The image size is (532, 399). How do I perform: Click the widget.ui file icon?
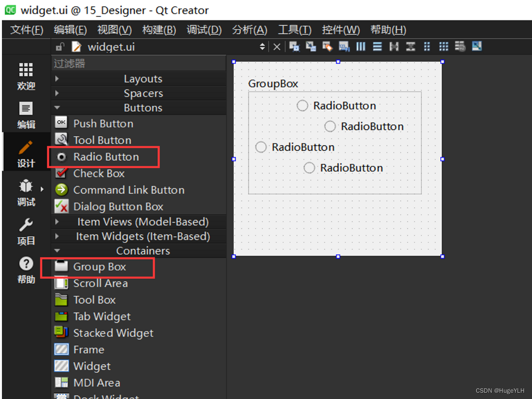click(x=76, y=46)
